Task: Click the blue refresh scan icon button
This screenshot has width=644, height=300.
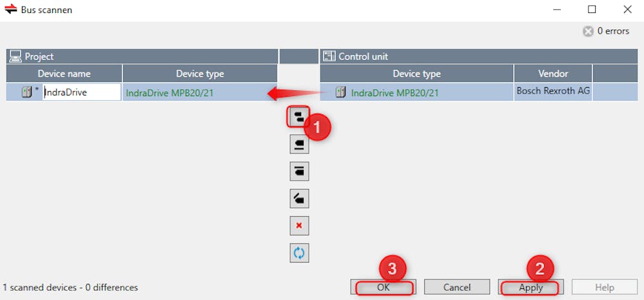Action: click(299, 253)
